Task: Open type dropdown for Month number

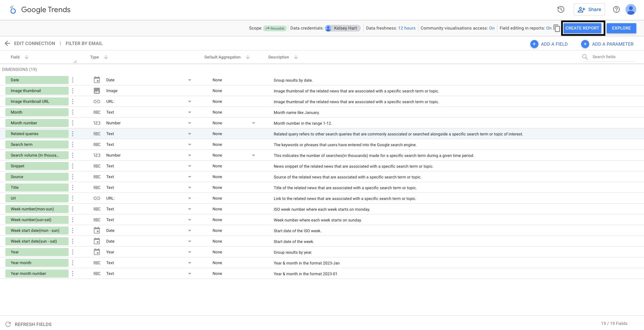Action: click(x=190, y=123)
